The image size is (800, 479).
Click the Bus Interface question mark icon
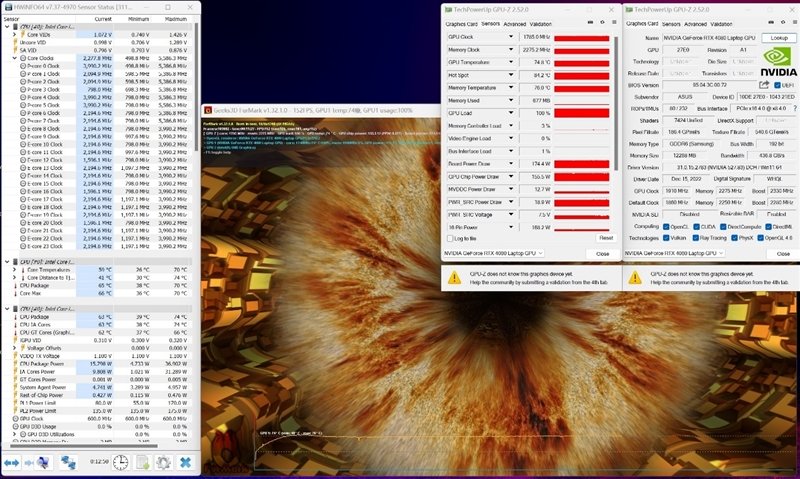click(x=795, y=109)
